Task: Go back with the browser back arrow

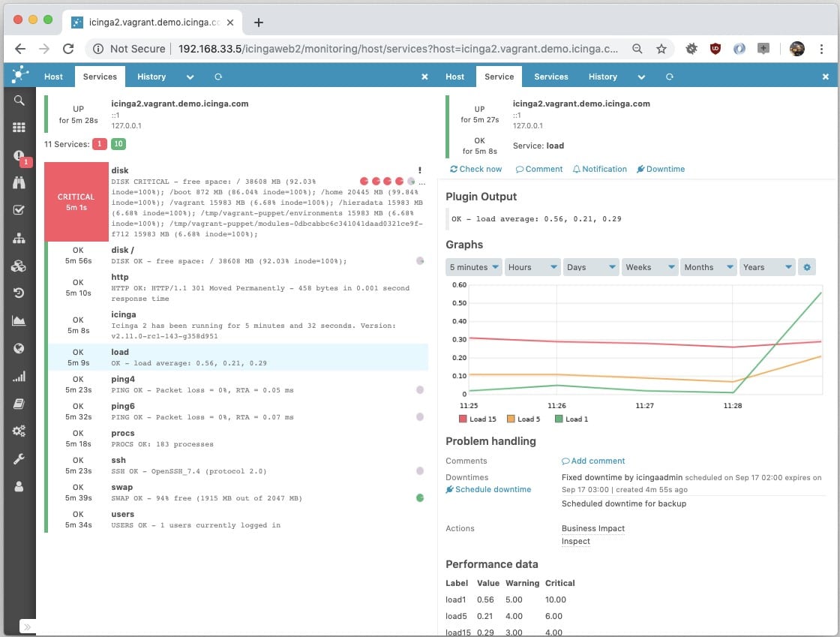Action: click(20, 49)
